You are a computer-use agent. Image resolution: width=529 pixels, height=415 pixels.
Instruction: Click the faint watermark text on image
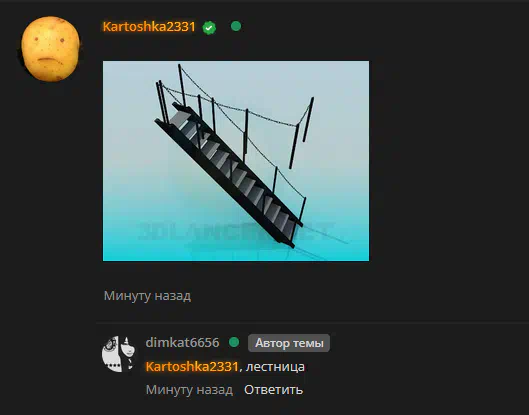(x=236, y=231)
